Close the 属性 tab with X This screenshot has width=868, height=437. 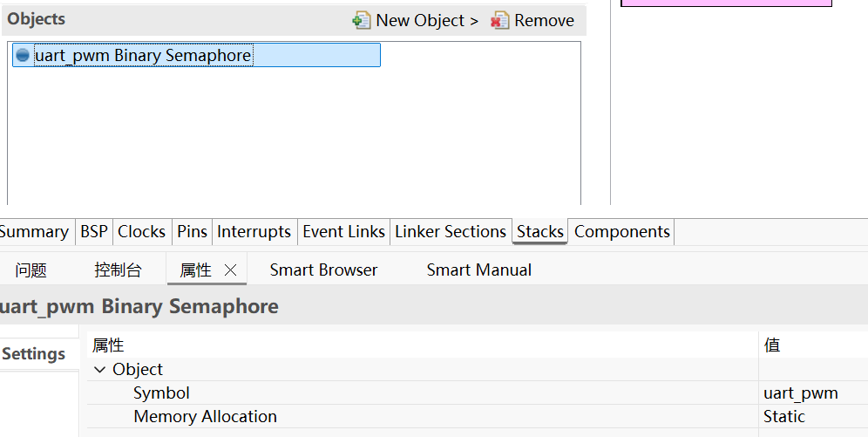(x=231, y=270)
